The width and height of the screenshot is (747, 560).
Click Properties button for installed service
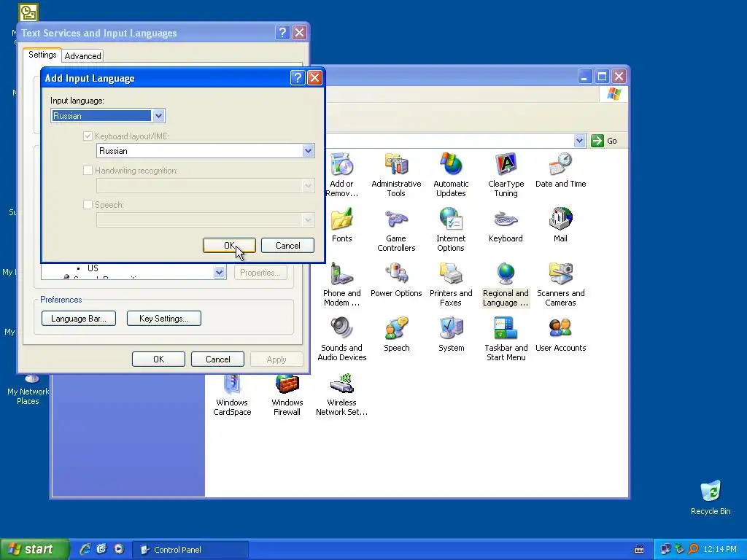point(260,273)
